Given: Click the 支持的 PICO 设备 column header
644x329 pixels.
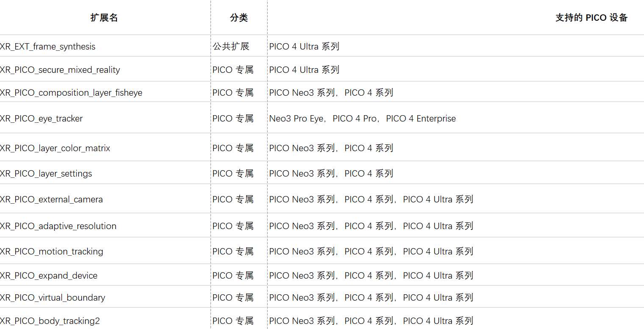Looking at the screenshot, I should click(591, 18).
